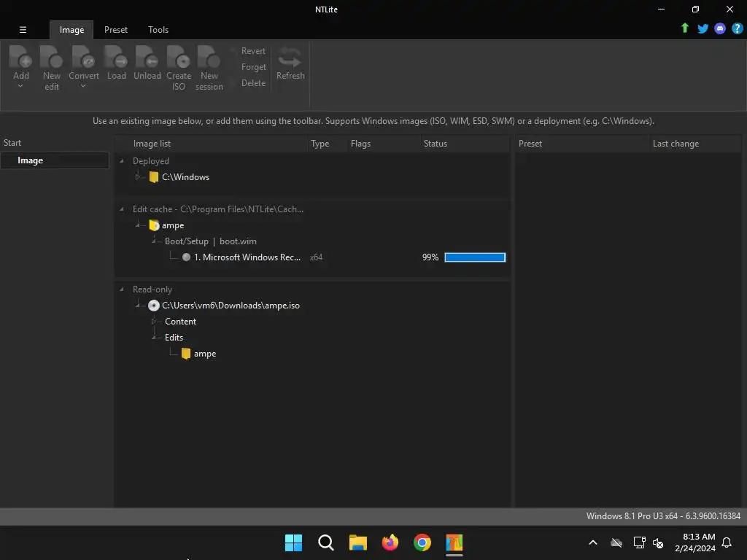Launch Chrome from the taskbar
The width and height of the screenshot is (747, 560).
[422, 542]
